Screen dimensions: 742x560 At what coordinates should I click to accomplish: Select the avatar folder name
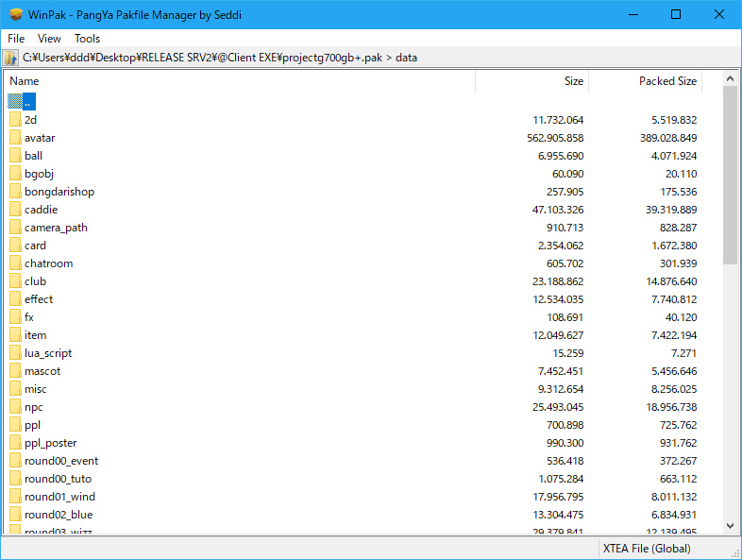tap(40, 138)
